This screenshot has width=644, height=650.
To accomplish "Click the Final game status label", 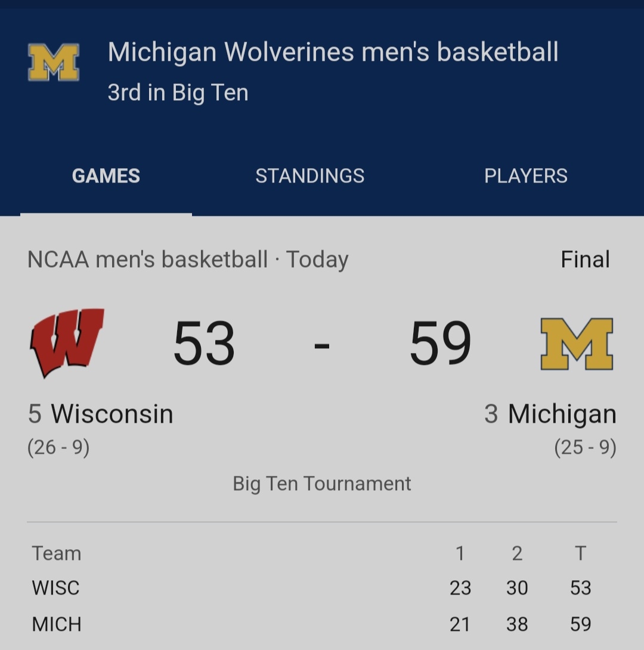I will [x=585, y=259].
